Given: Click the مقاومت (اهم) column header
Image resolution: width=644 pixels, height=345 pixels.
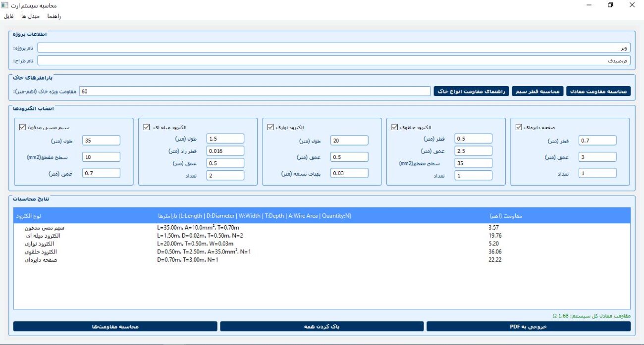Looking at the screenshot, I should (x=505, y=216).
